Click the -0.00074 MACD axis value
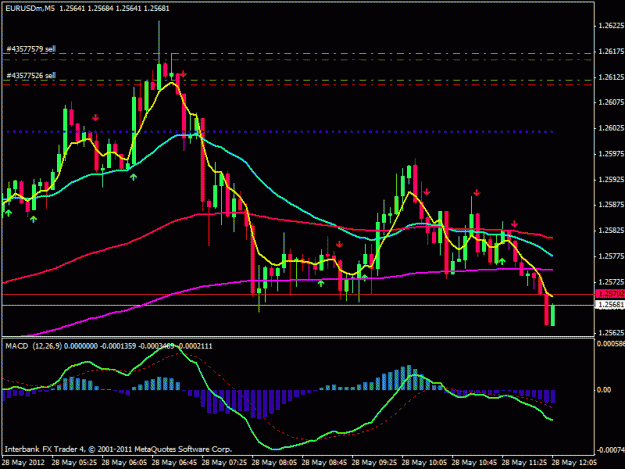The width and height of the screenshot is (625, 469). tap(611, 450)
